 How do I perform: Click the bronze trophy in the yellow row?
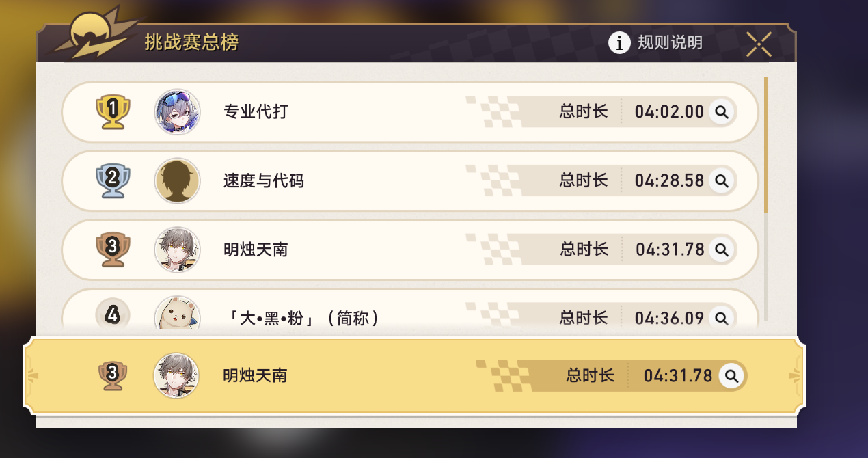[113, 375]
